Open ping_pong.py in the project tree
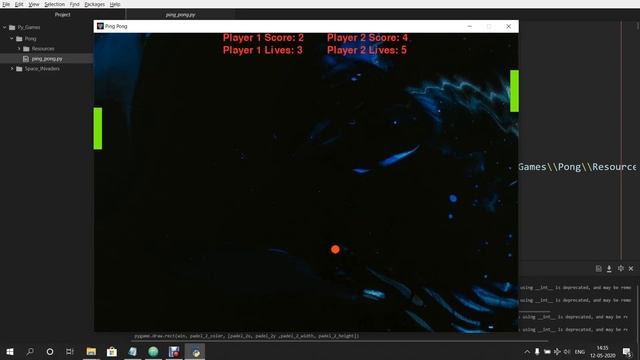 (x=47, y=59)
